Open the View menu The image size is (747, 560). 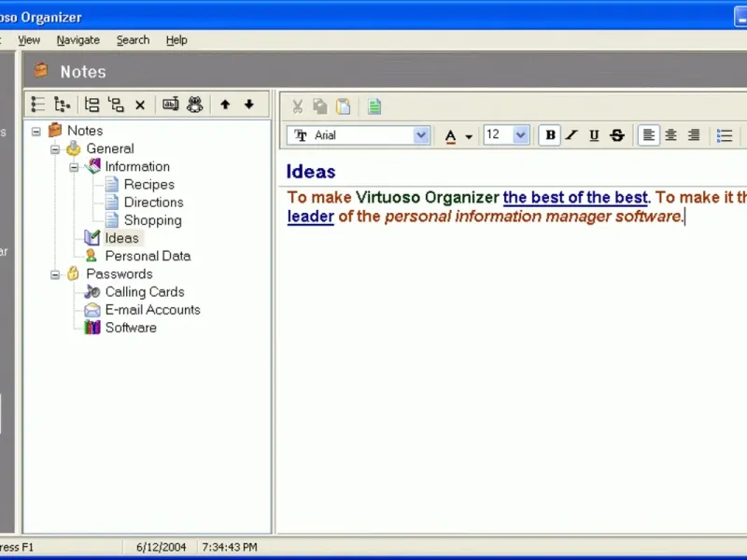(29, 40)
